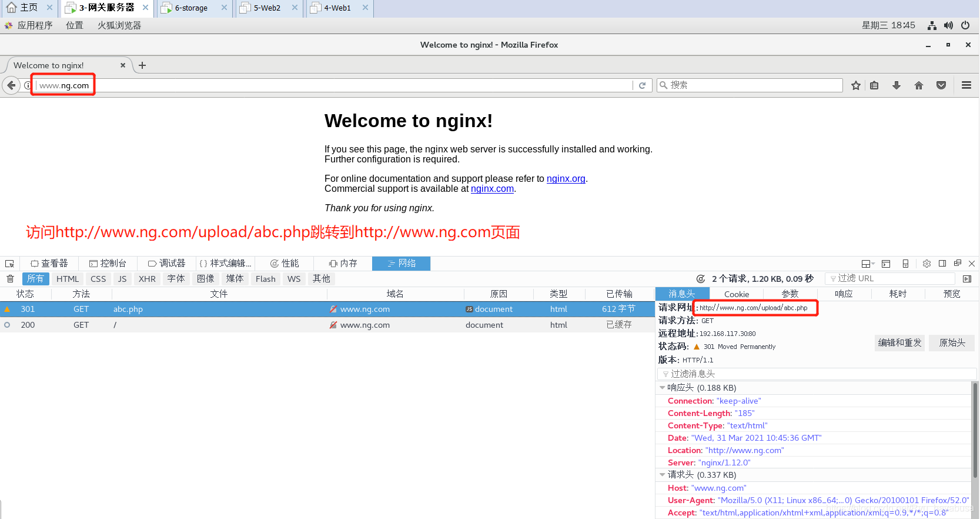This screenshot has height=519, width=980.
Task: Click the 过滤 URL input field
Action: point(890,279)
